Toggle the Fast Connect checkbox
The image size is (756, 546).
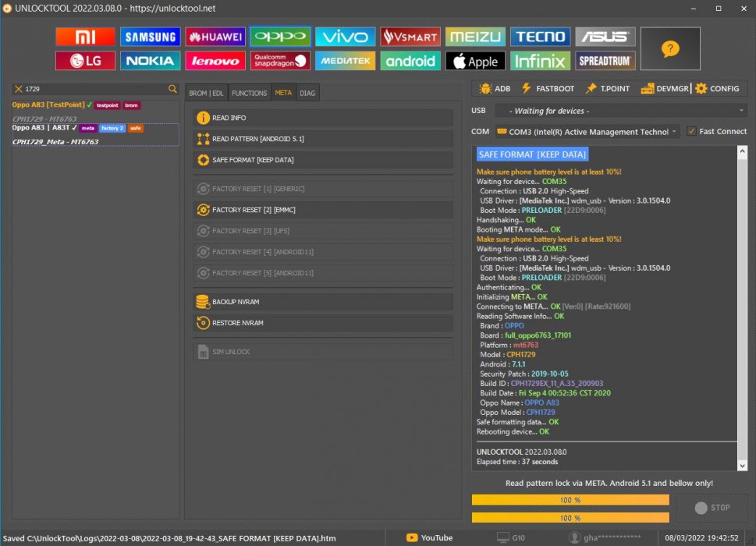691,131
